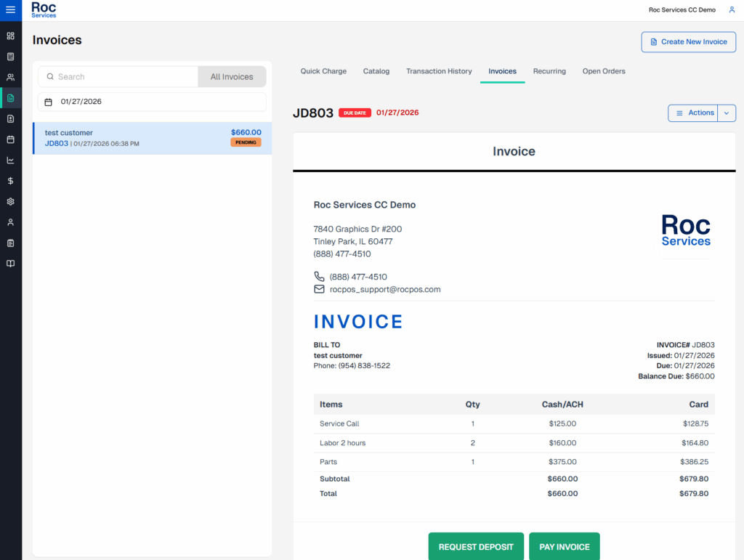Click the highlighted Invoices document icon

tap(10, 97)
